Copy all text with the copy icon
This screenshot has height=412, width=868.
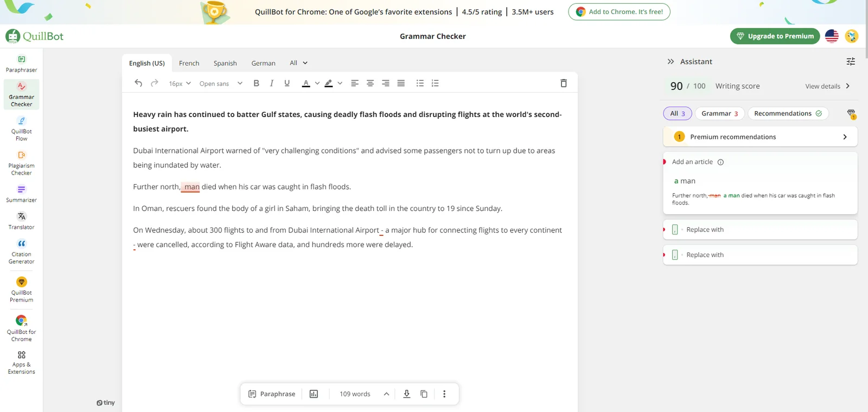coord(424,394)
